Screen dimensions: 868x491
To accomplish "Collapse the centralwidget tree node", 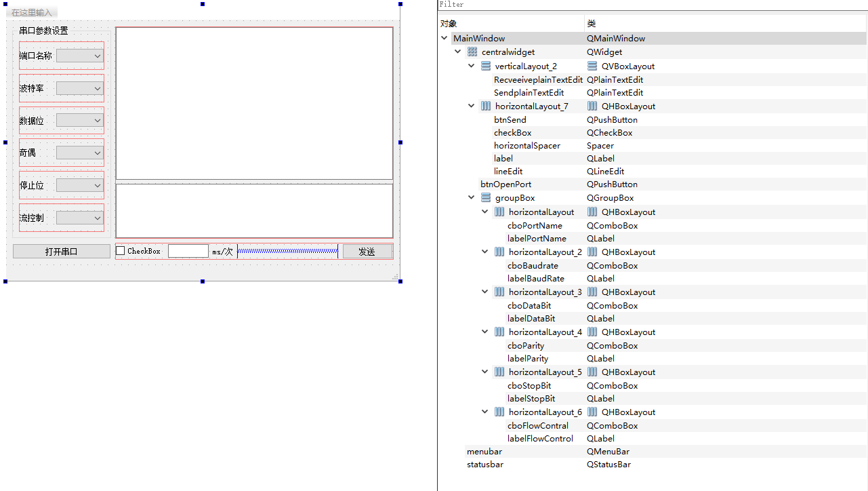I will [x=458, y=52].
